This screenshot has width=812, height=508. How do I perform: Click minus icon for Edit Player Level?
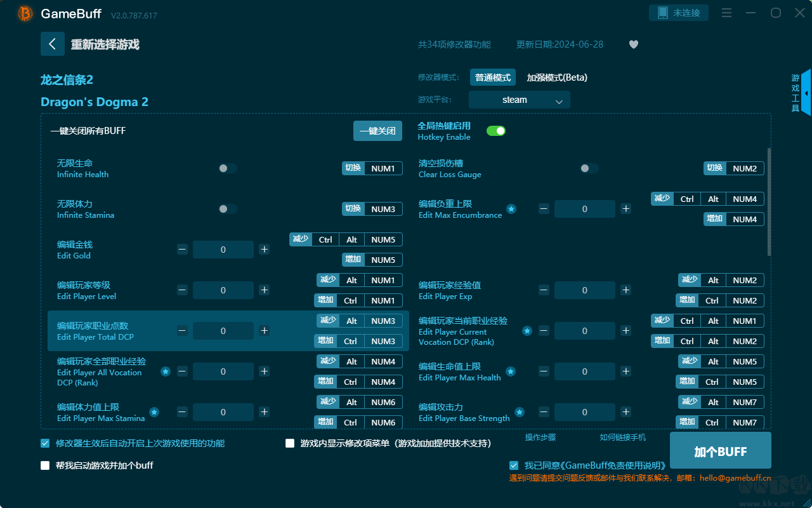(182, 290)
